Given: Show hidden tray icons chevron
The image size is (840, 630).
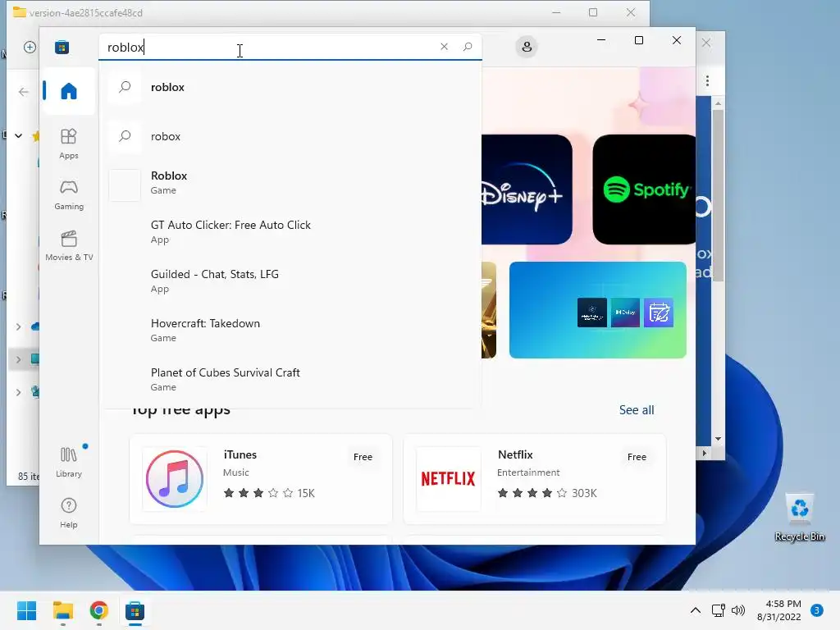Looking at the screenshot, I should 696,610.
